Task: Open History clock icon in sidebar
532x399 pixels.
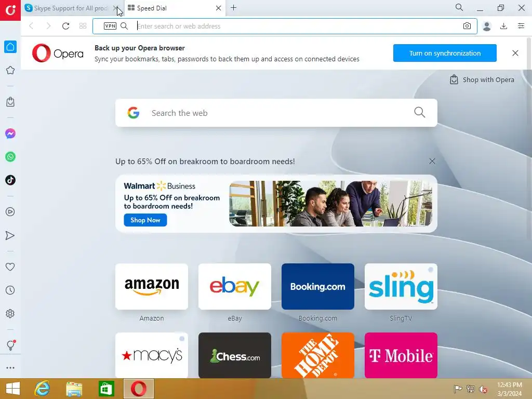Action: pos(10,290)
